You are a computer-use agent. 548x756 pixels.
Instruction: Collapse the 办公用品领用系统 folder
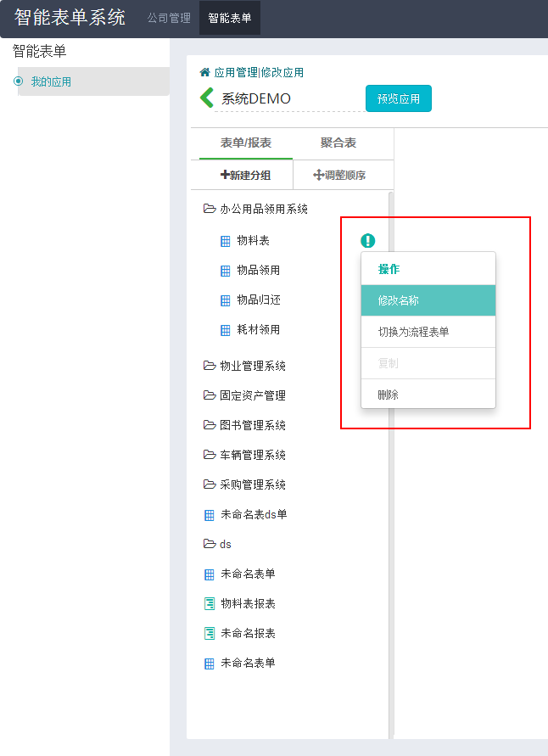tap(255, 209)
